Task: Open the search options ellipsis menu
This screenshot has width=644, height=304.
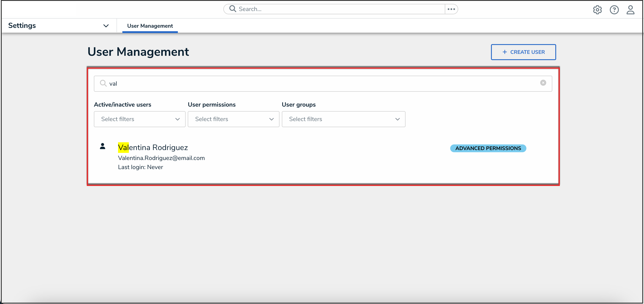Action: (451, 9)
